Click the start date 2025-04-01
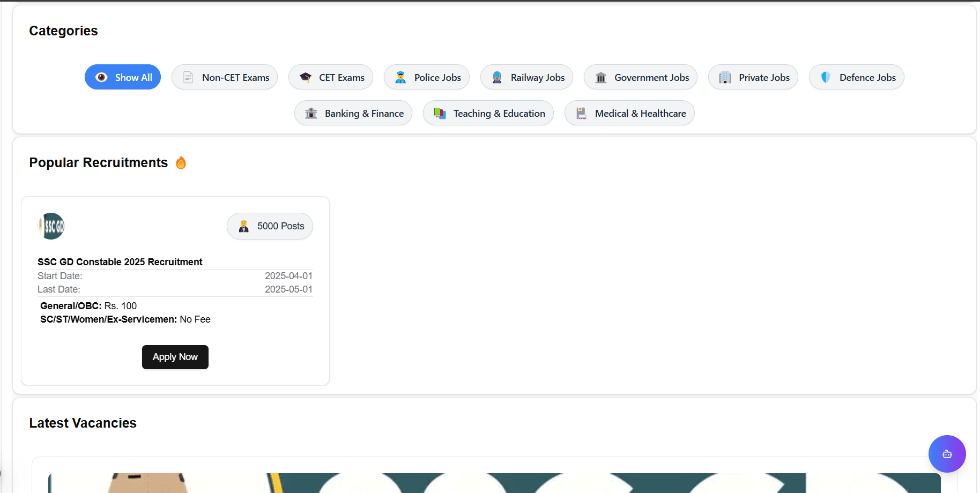Screen dimensions: 980x493 [288, 276]
